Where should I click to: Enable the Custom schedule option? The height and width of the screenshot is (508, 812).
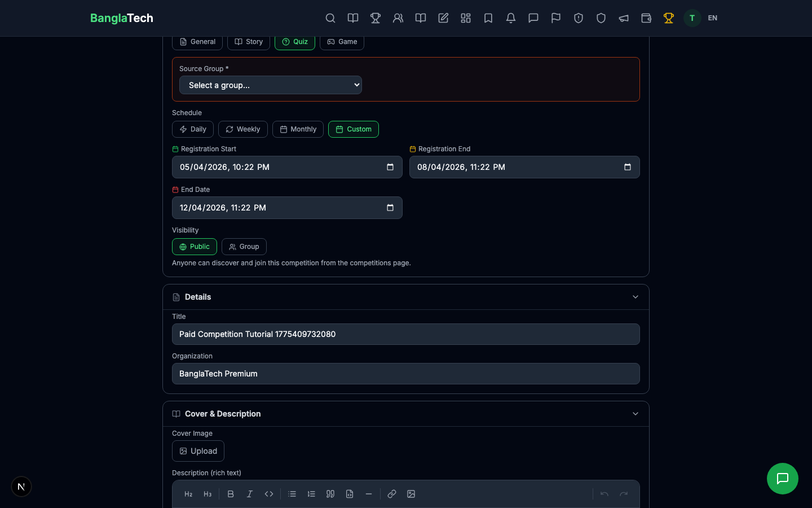(354, 129)
